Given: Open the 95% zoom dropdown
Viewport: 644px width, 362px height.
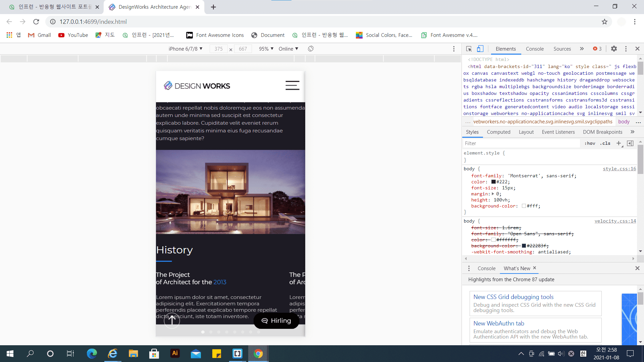Looking at the screenshot, I should (266, 49).
